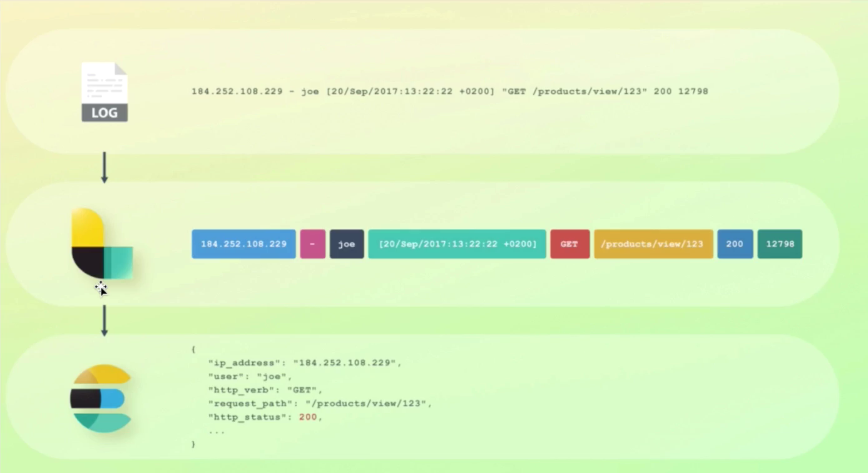Click the "request_path" JSON line
The image size is (868, 473).
point(320,404)
